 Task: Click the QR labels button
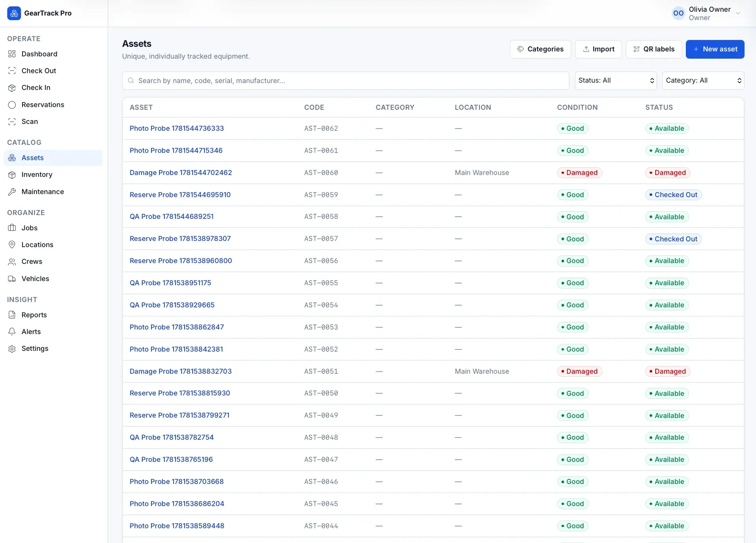pos(654,49)
